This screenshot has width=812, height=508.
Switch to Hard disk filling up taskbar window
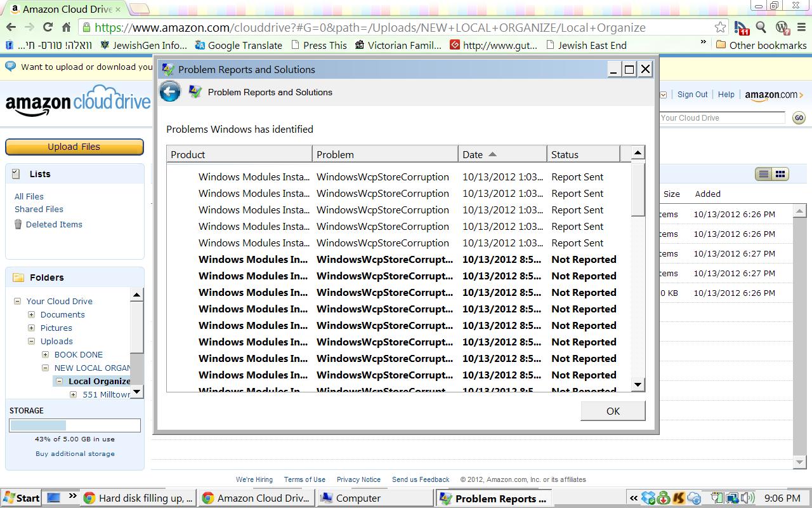coord(138,498)
